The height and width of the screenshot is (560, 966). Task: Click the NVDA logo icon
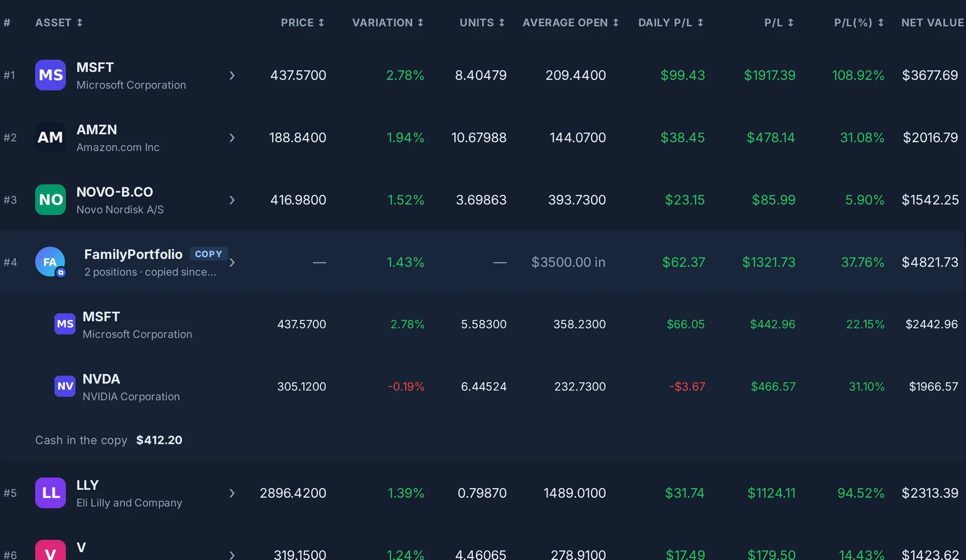pyautogui.click(x=65, y=386)
